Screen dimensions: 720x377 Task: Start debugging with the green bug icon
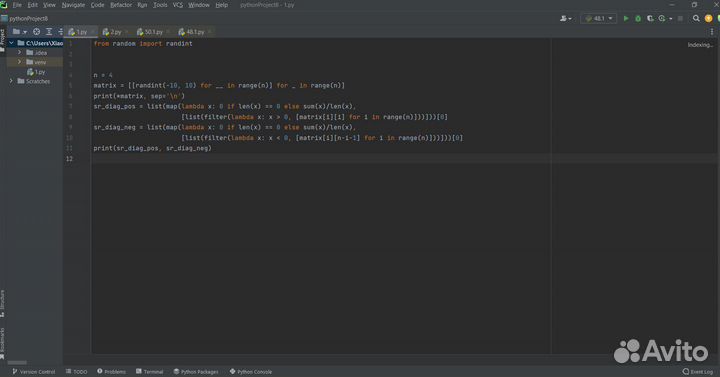point(638,18)
